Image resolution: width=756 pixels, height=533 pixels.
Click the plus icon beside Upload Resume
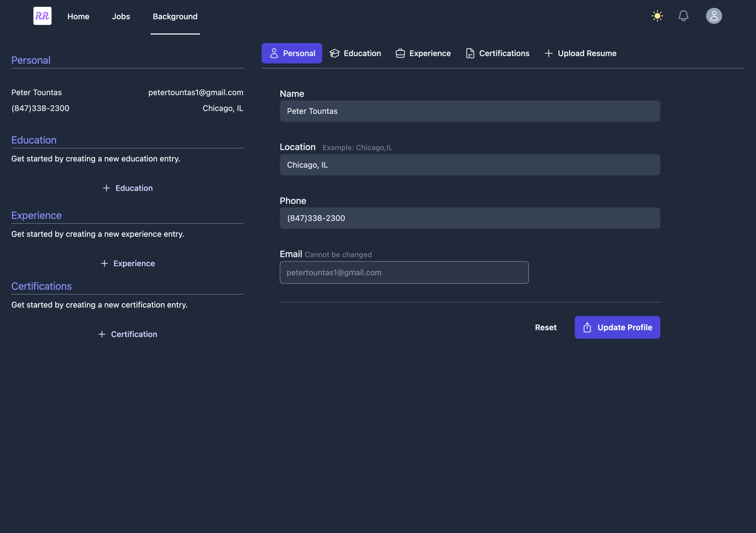click(548, 53)
